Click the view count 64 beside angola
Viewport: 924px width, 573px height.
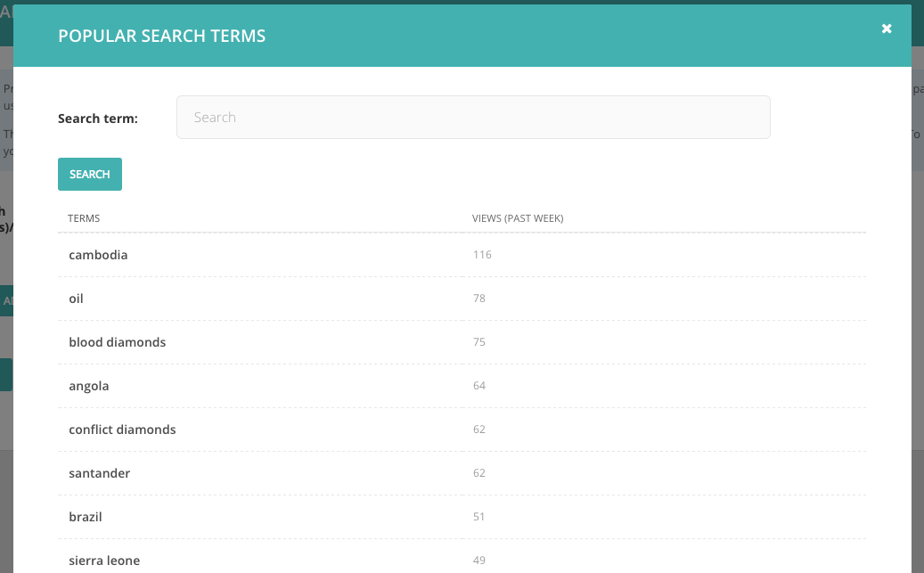click(x=479, y=385)
